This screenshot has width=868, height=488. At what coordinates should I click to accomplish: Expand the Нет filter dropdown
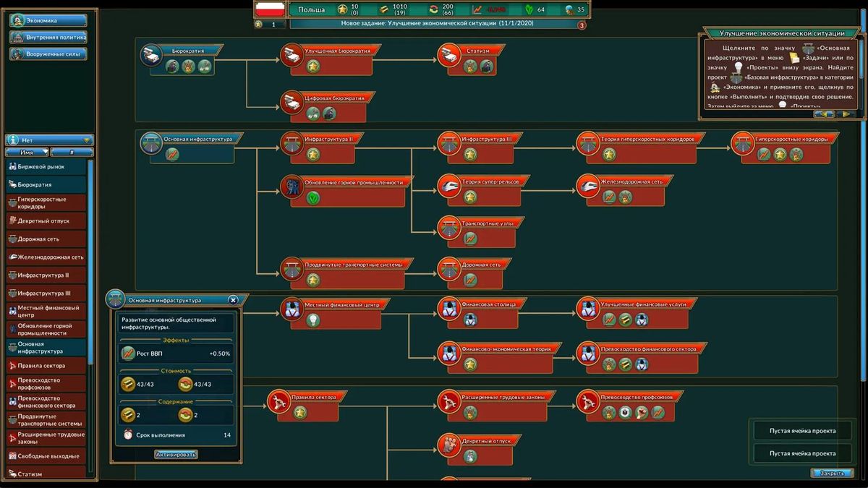tap(50, 140)
